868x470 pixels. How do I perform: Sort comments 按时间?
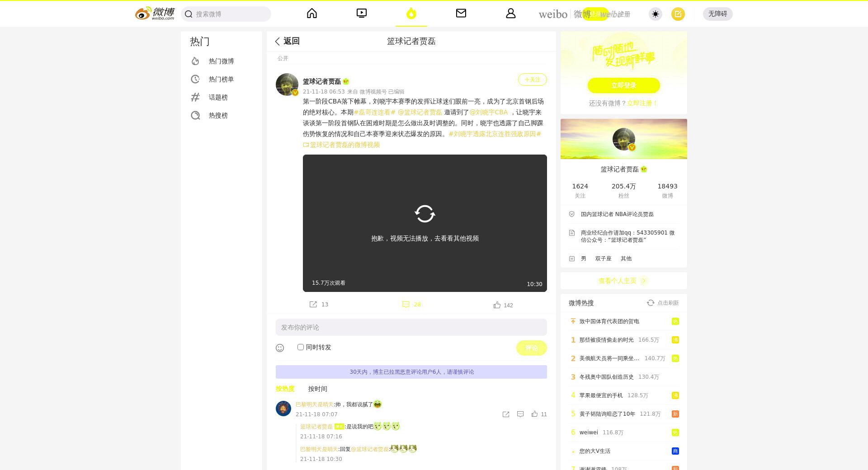coord(318,389)
